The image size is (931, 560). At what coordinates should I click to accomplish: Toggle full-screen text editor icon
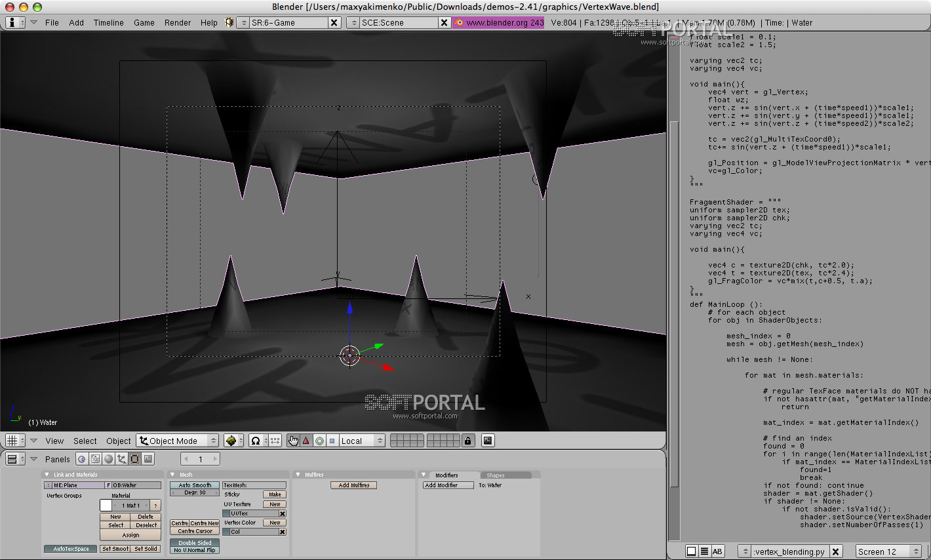(x=691, y=551)
